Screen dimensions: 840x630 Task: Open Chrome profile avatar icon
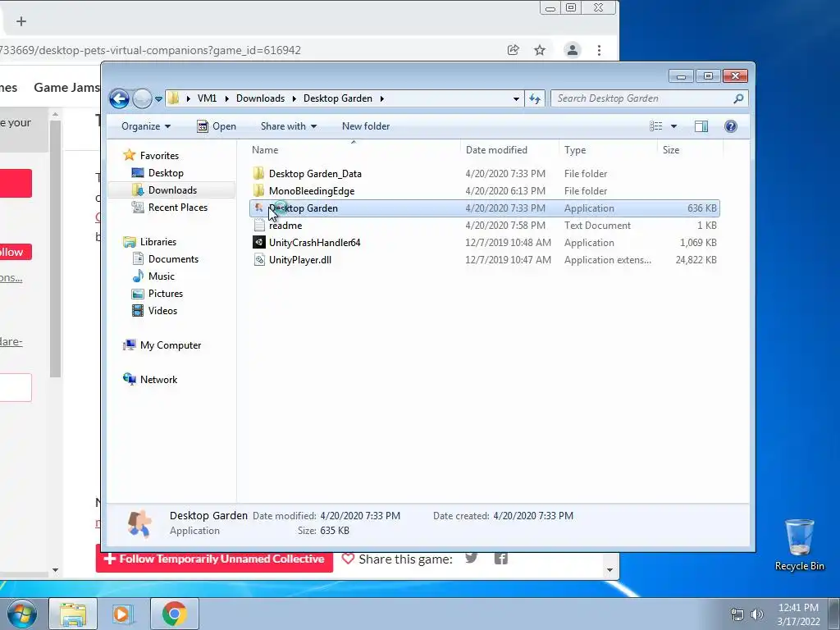pyautogui.click(x=572, y=50)
